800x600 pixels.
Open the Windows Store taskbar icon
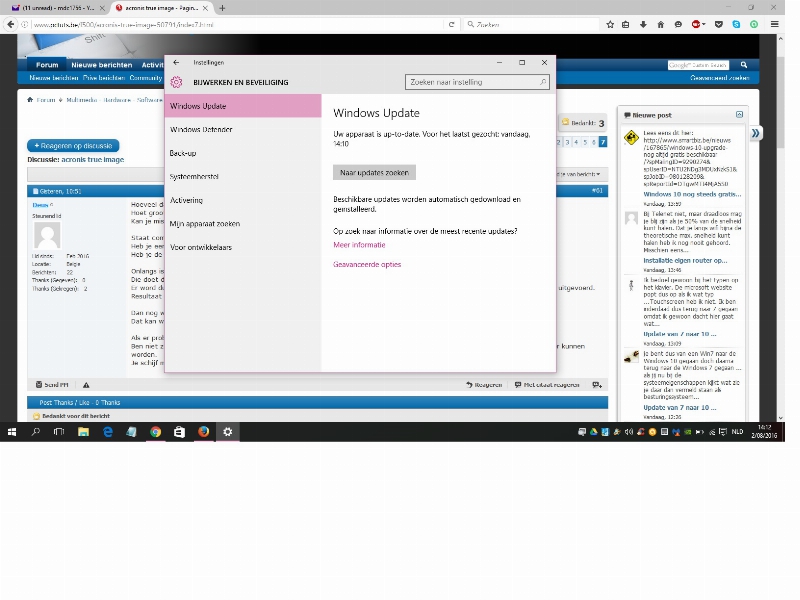(x=180, y=432)
